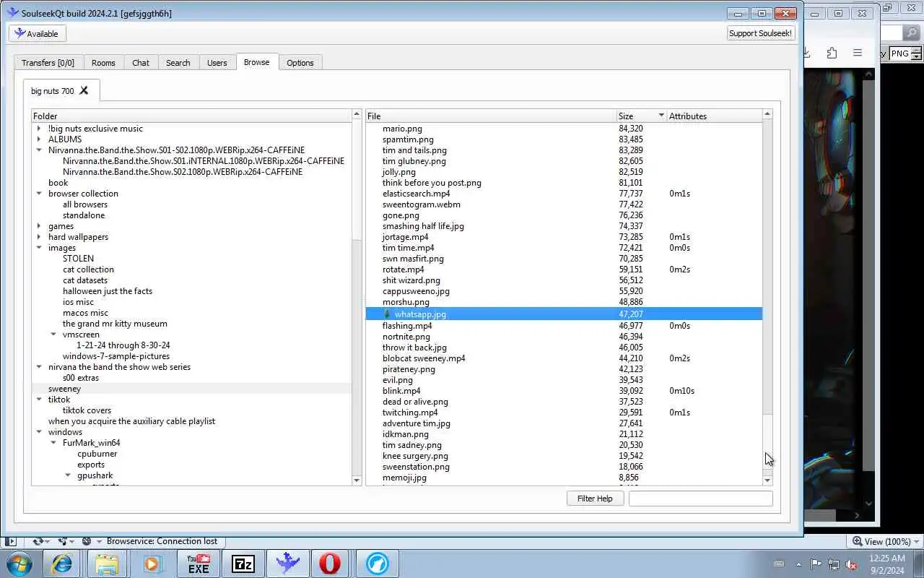Collapse the vmscreen subfolder
The image size is (924, 578).
[53, 335]
